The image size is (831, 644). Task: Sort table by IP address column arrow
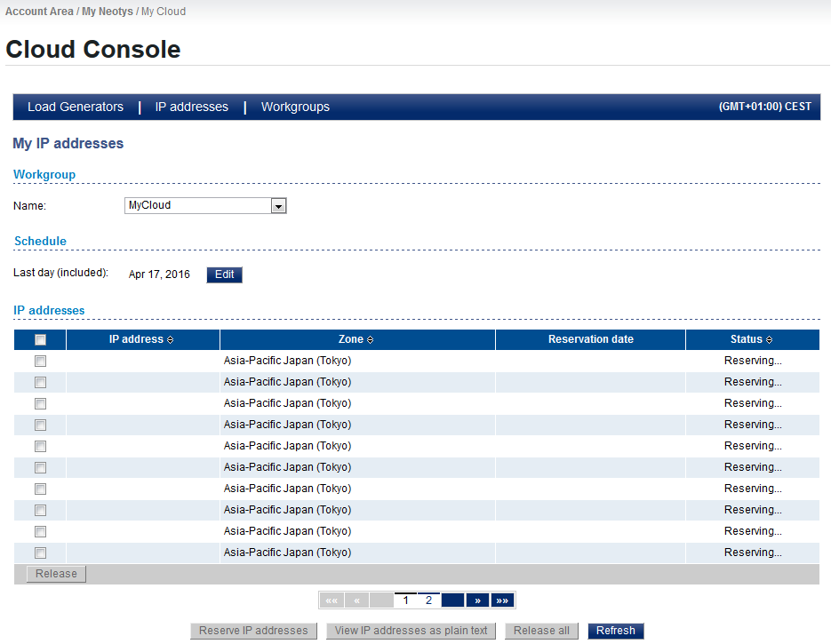pyautogui.click(x=171, y=340)
